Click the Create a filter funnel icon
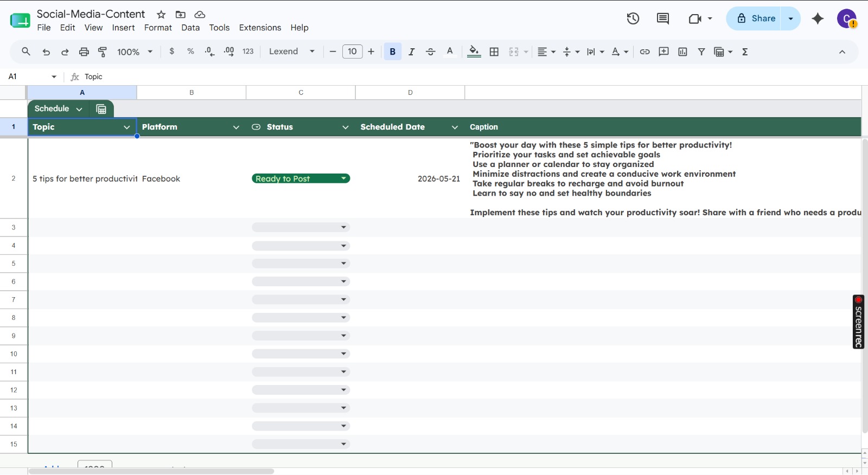This screenshot has width=868, height=475. coord(701,52)
